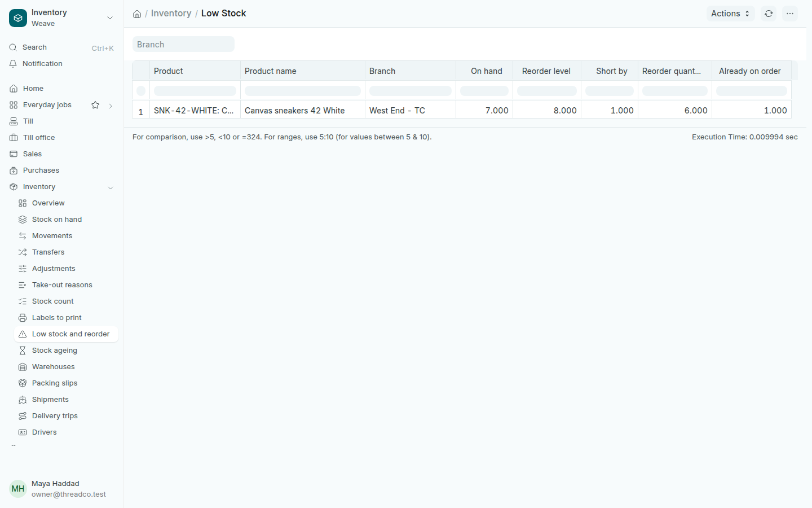Open the three-dots more options menu

pyautogui.click(x=790, y=14)
